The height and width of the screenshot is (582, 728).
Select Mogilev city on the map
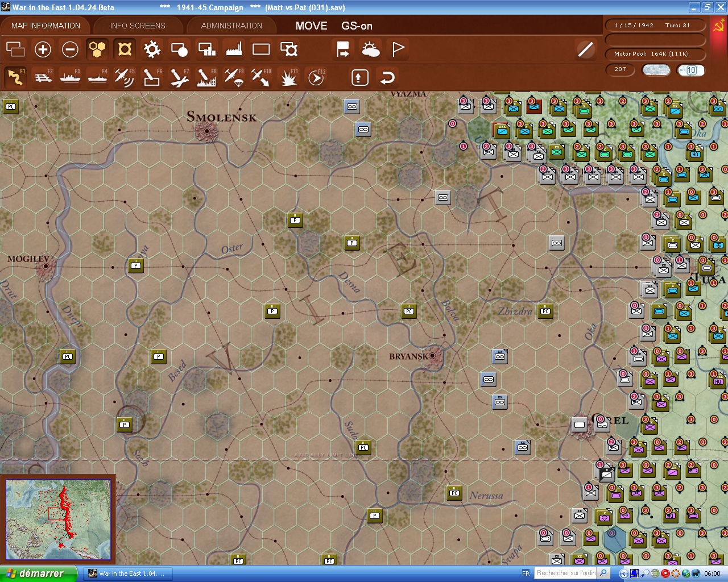pos(45,267)
